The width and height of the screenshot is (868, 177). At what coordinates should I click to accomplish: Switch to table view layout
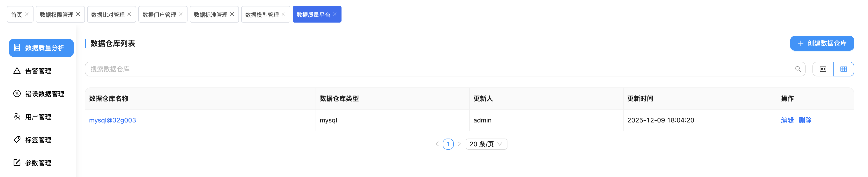pyautogui.click(x=843, y=69)
